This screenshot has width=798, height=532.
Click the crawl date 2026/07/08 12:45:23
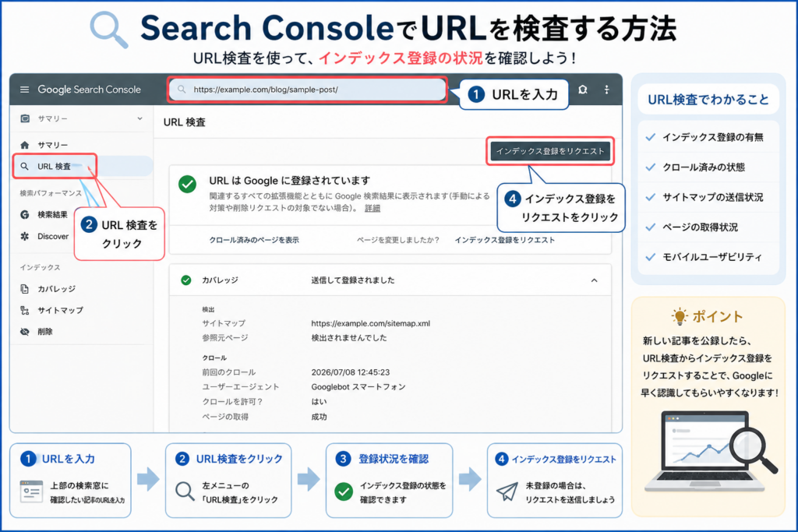(x=350, y=372)
